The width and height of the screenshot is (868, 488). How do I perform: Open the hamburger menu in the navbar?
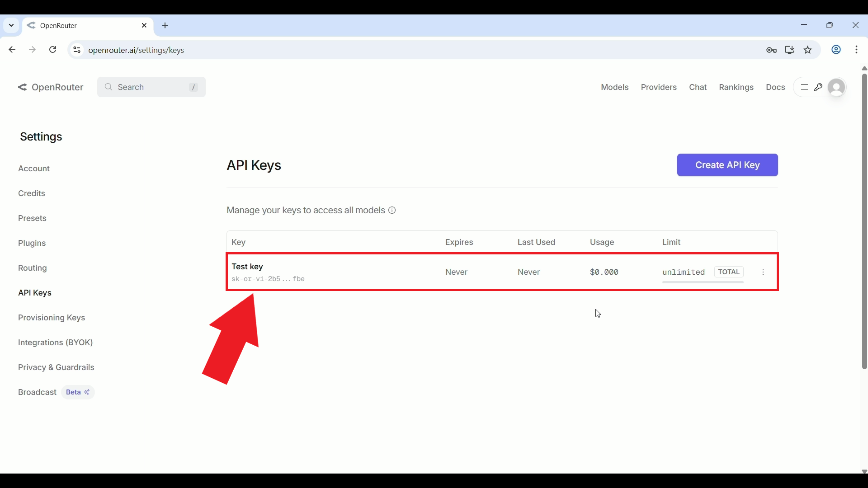805,87
